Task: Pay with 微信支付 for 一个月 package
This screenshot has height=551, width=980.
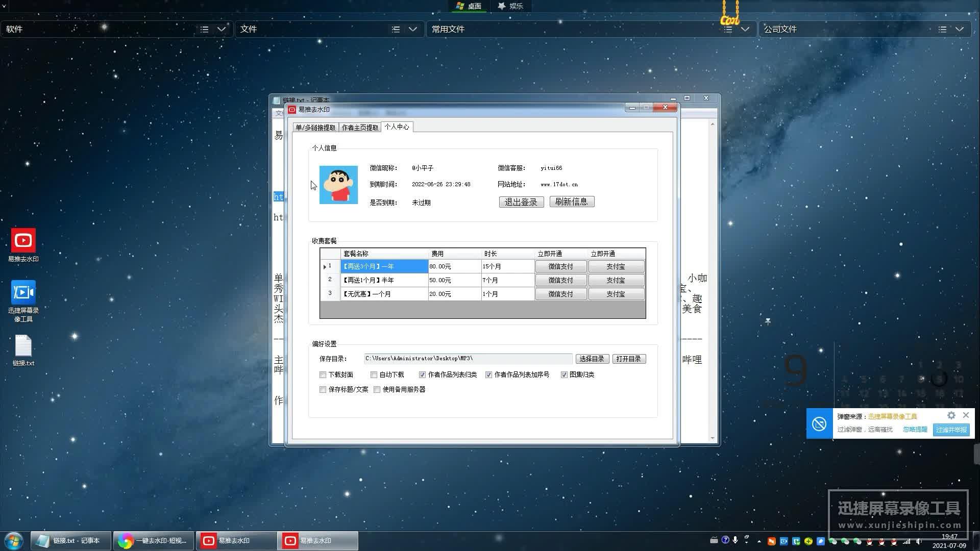Action: pos(560,294)
